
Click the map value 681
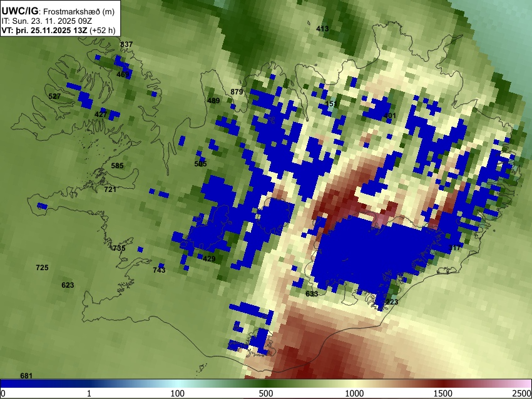26,375
